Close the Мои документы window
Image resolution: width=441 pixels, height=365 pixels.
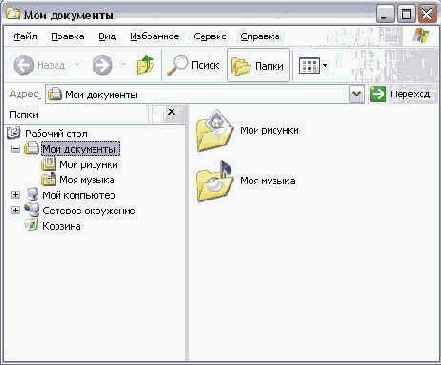[427, 14]
